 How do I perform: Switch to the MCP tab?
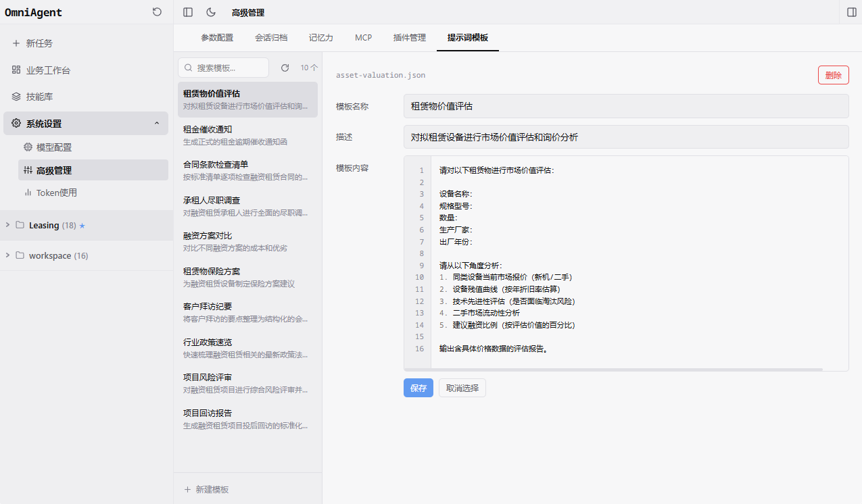[x=364, y=38]
